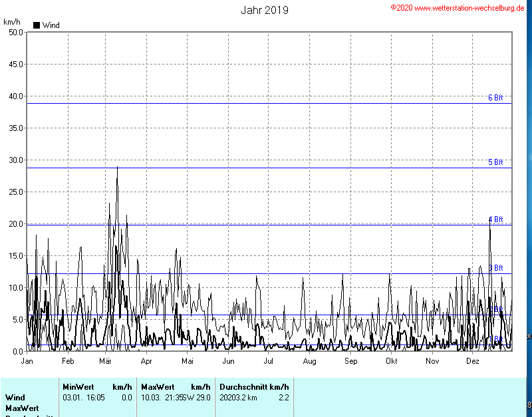Select the Jul month label
Image resolution: width=532 pixels, height=417 pixels.
tap(269, 361)
